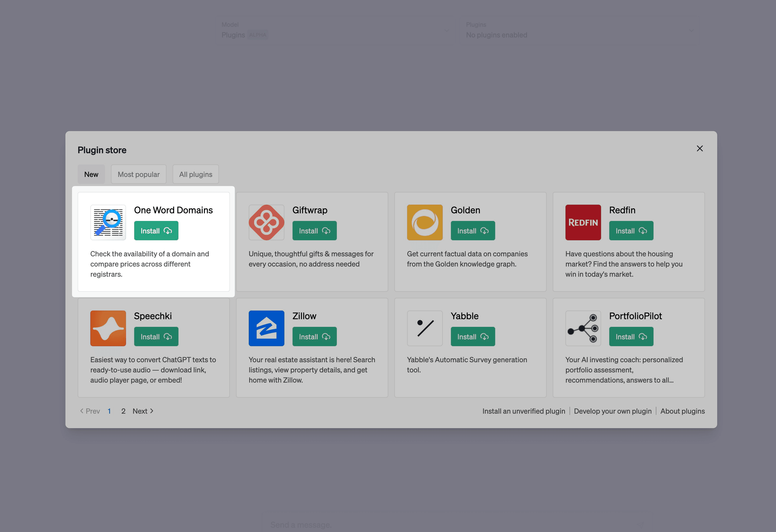Click the Giftwrap plugin logo
This screenshot has width=776, height=532.
point(267,222)
